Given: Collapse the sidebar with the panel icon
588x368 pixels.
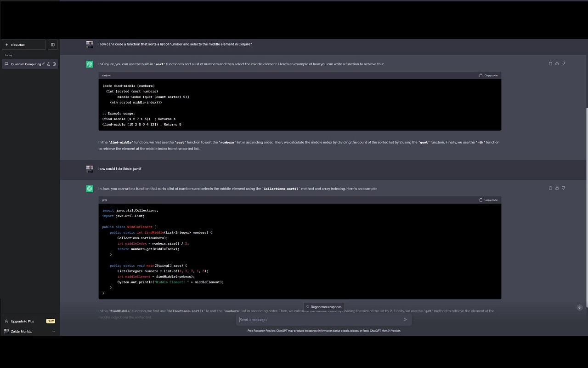Looking at the screenshot, I should pos(53,45).
